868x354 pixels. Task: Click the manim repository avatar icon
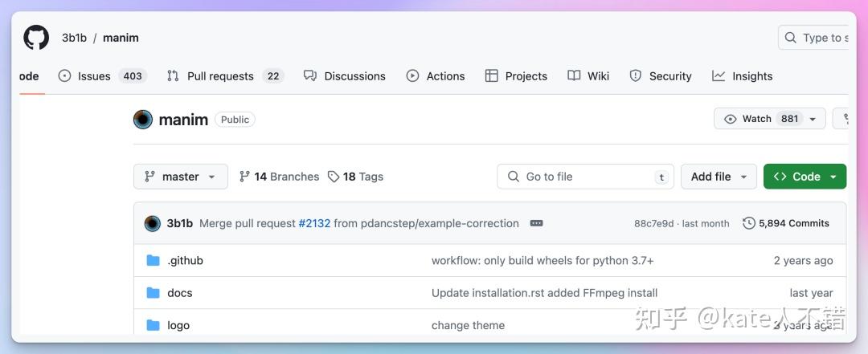coord(143,120)
